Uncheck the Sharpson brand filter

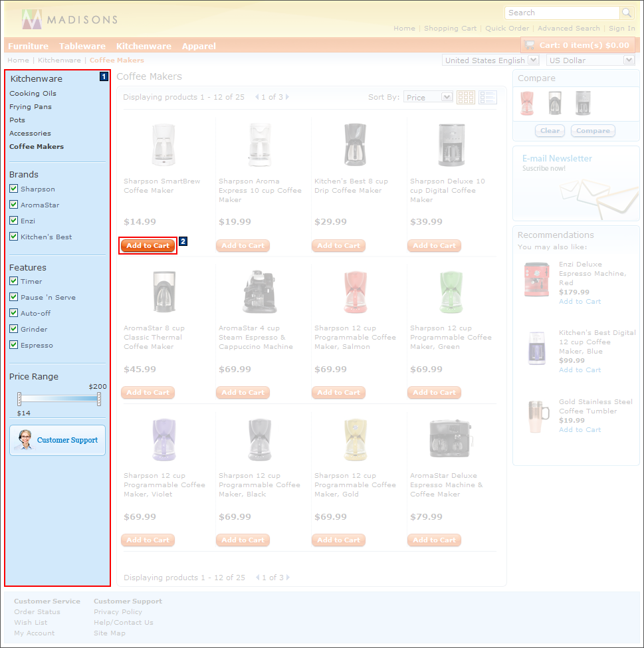pyautogui.click(x=13, y=189)
